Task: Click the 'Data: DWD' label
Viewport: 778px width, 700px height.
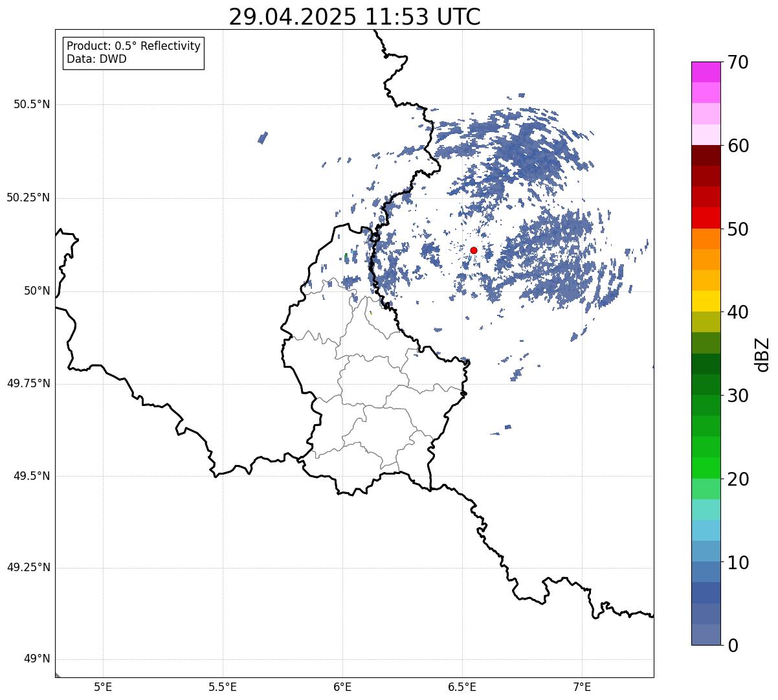Action: (97, 59)
